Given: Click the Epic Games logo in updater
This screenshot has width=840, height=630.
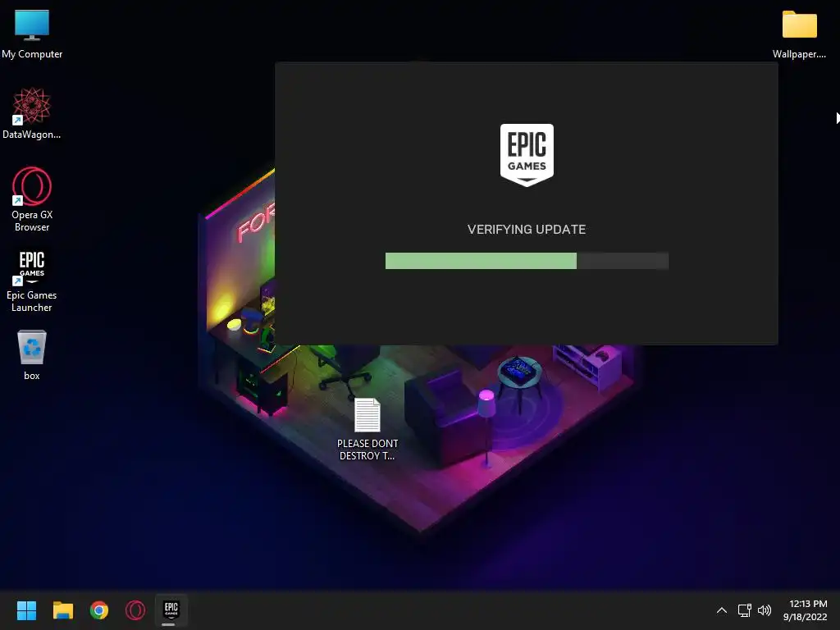Looking at the screenshot, I should [527, 155].
